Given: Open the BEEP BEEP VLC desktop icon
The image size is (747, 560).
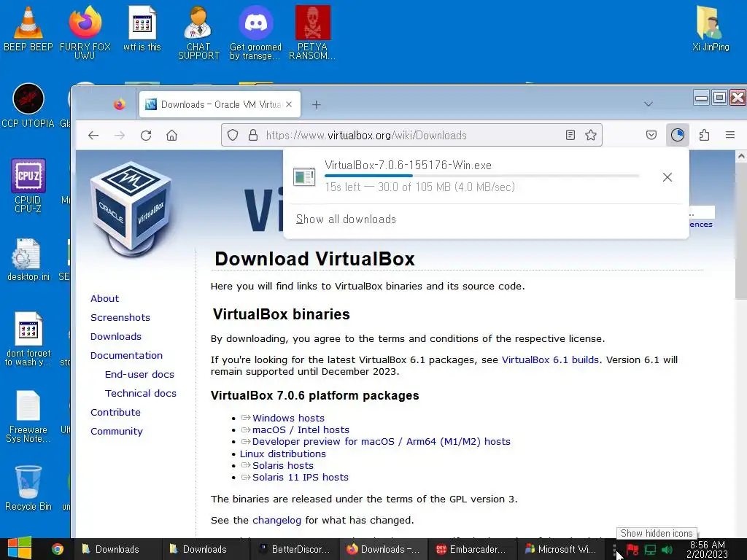Looking at the screenshot, I should point(28,28).
